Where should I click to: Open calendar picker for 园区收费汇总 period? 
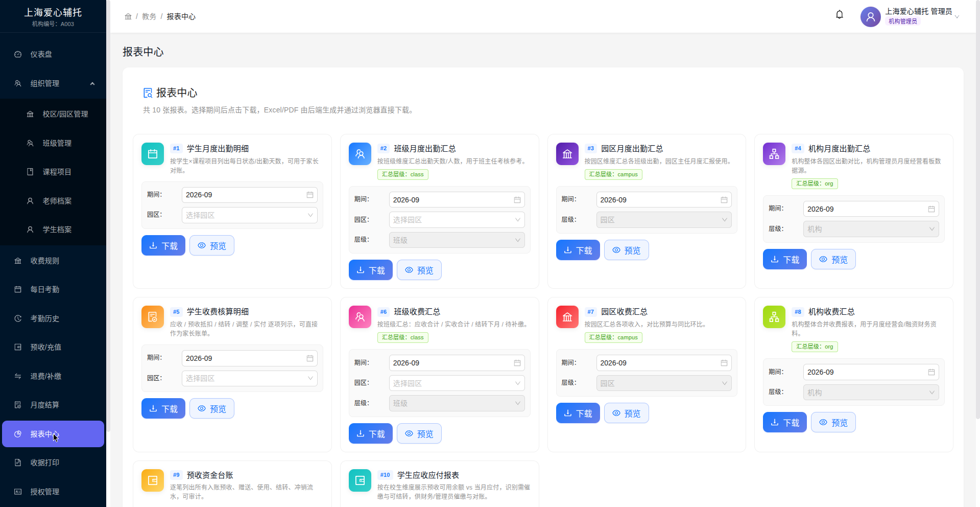click(724, 363)
